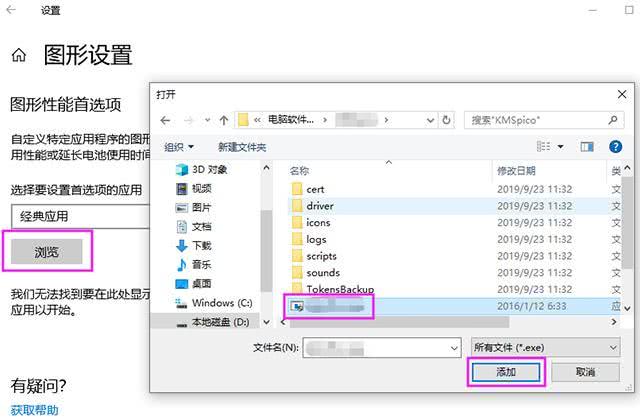Viewport: 640px width, 420px height.
Task: Click the 添加 button
Action: (506, 372)
